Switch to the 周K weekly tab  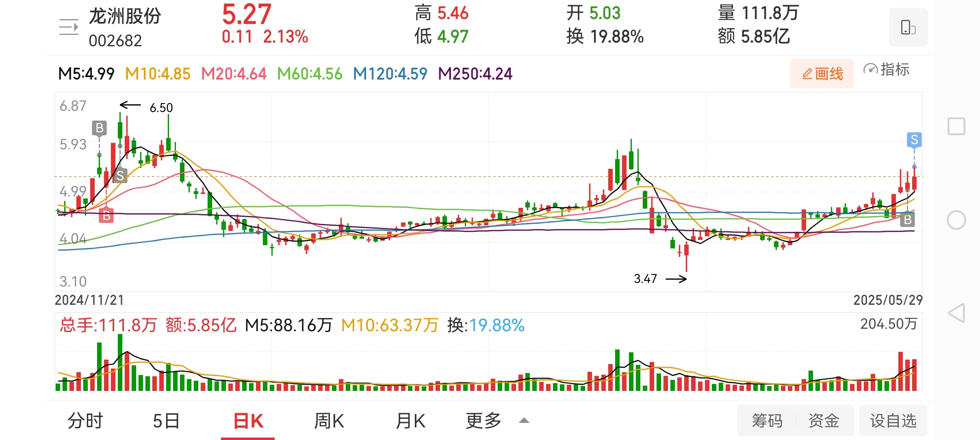click(x=329, y=421)
